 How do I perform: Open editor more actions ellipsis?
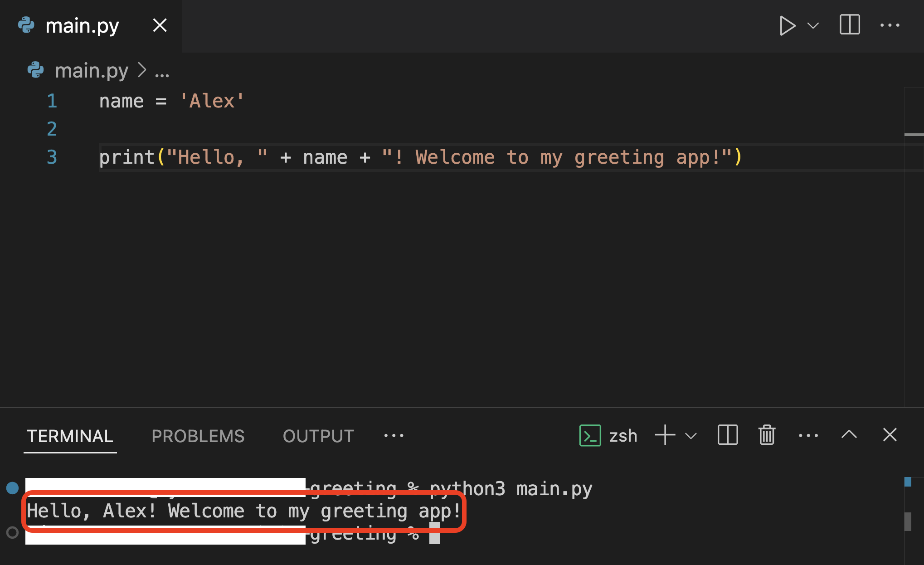tap(890, 25)
